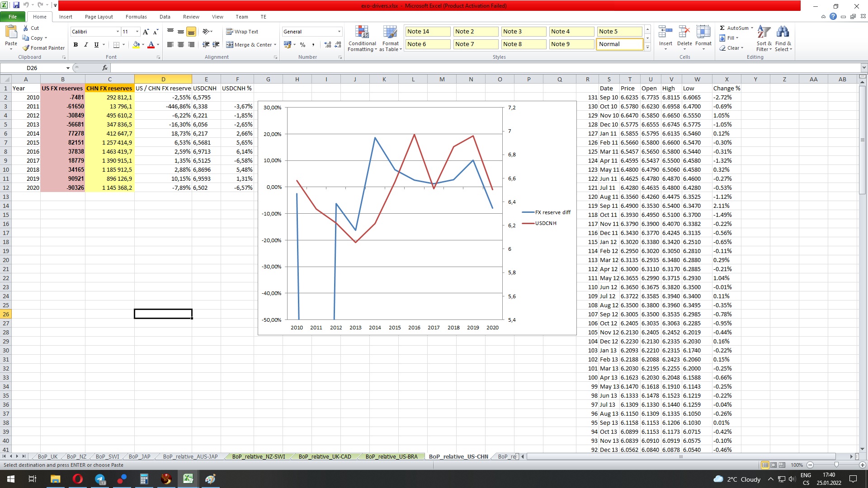Viewport: 868px width, 488px height.
Task: Apply the Normal cell style
Action: pos(620,44)
